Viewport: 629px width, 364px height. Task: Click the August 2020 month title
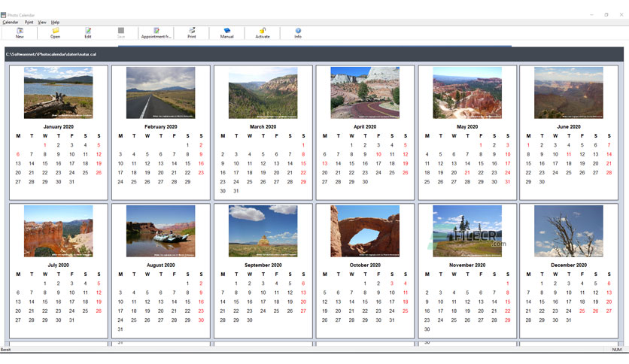click(x=160, y=265)
